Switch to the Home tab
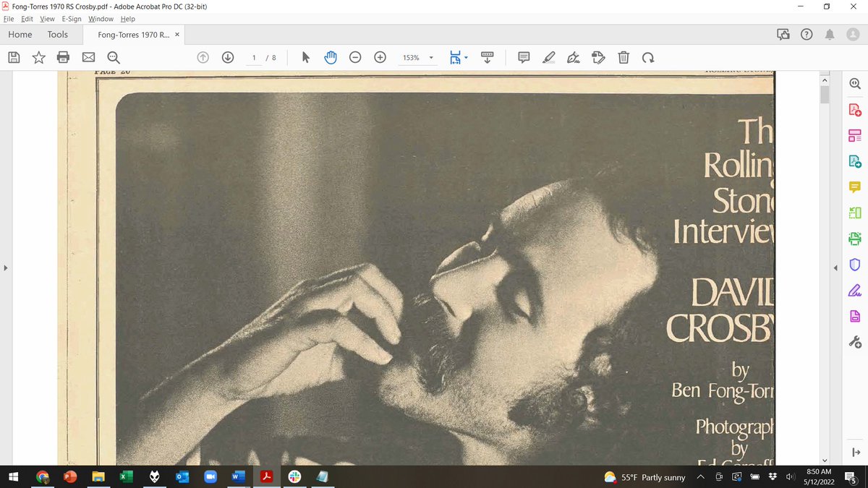The width and height of the screenshot is (868, 488). pyautogui.click(x=20, y=34)
